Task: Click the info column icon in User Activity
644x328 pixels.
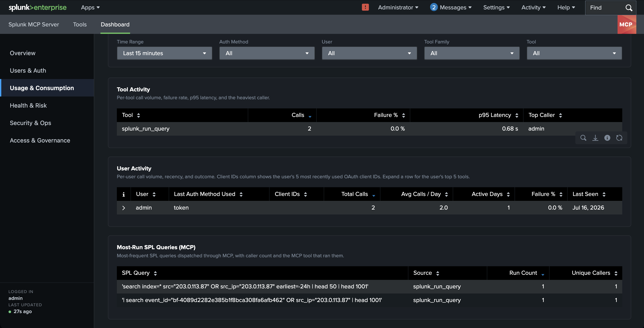Action: click(x=123, y=194)
